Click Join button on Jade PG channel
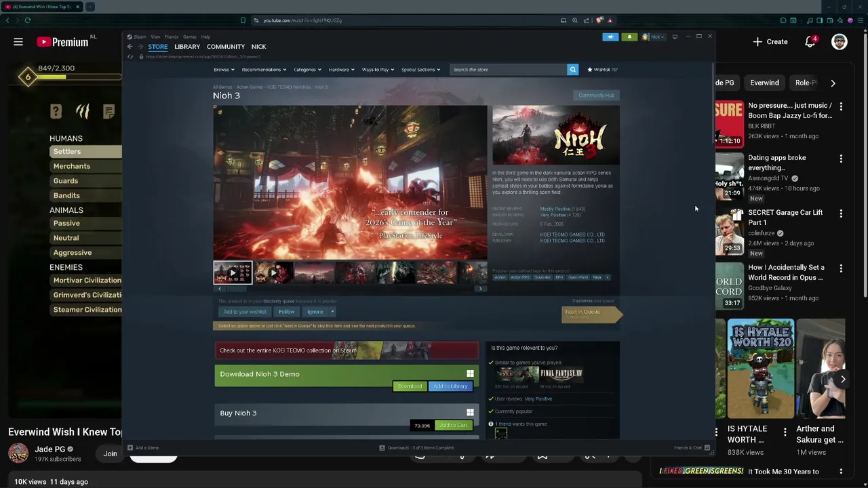The height and width of the screenshot is (488, 868). click(x=111, y=454)
